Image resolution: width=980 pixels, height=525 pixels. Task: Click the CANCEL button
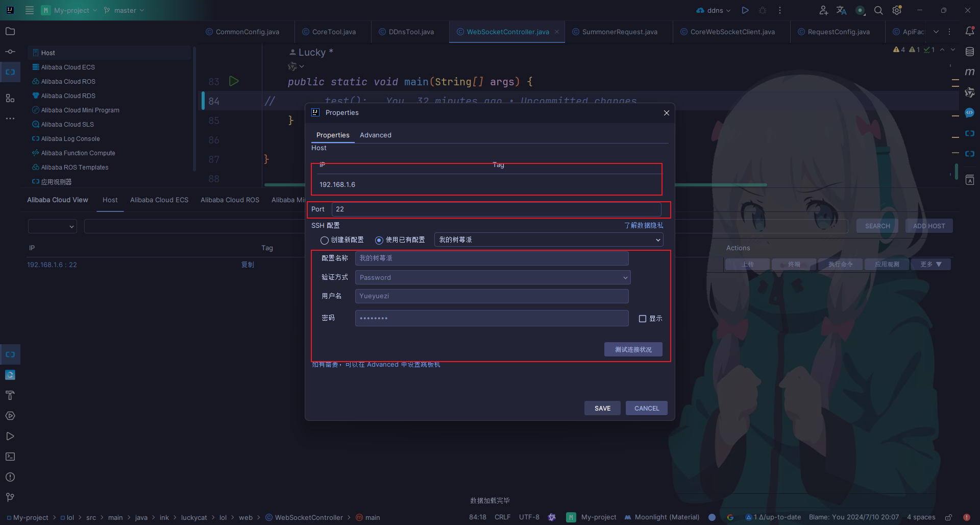click(x=647, y=408)
